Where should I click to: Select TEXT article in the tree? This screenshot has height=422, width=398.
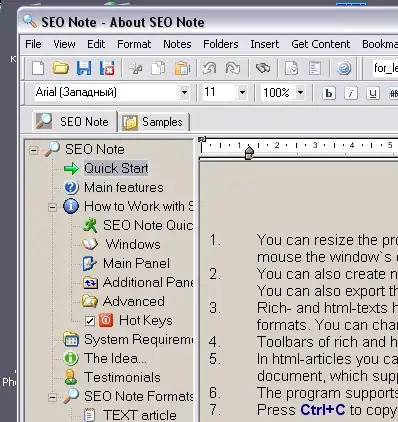(x=140, y=415)
